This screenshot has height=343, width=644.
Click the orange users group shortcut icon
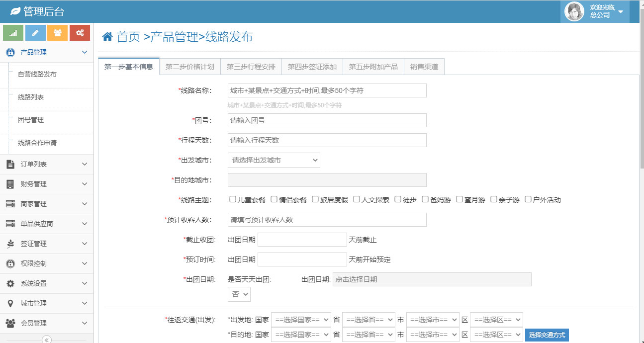pyautogui.click(x=57, y=33)
